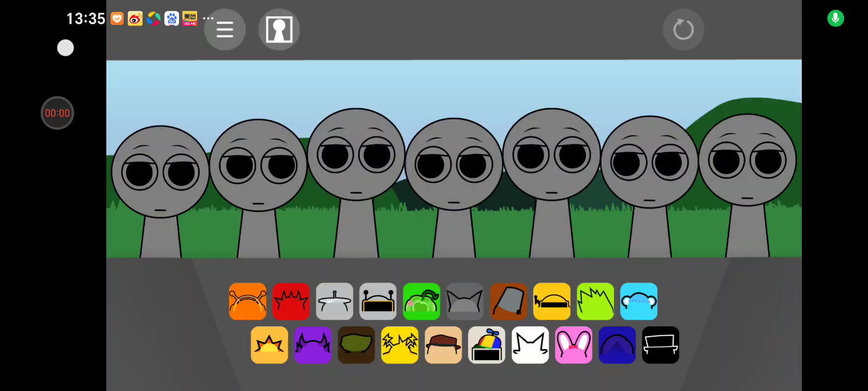Select the tan icon with brown hat

point(443,345)
